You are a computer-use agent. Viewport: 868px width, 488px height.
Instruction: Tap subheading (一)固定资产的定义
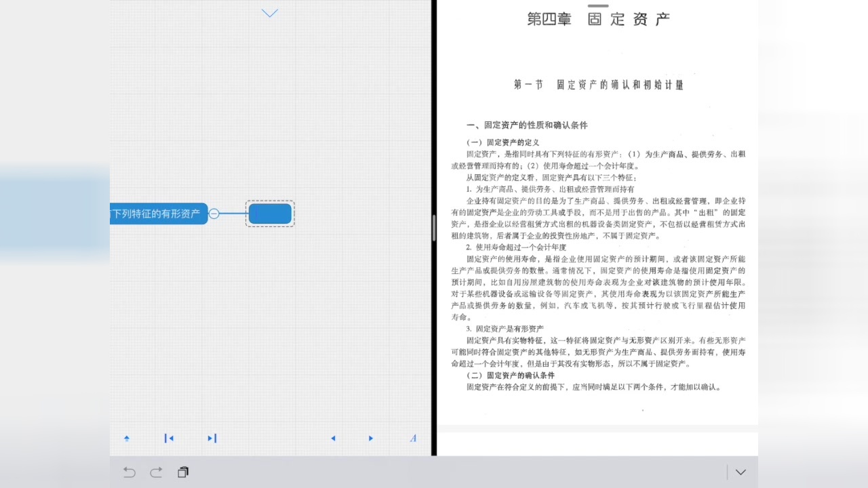click(502, 142)
